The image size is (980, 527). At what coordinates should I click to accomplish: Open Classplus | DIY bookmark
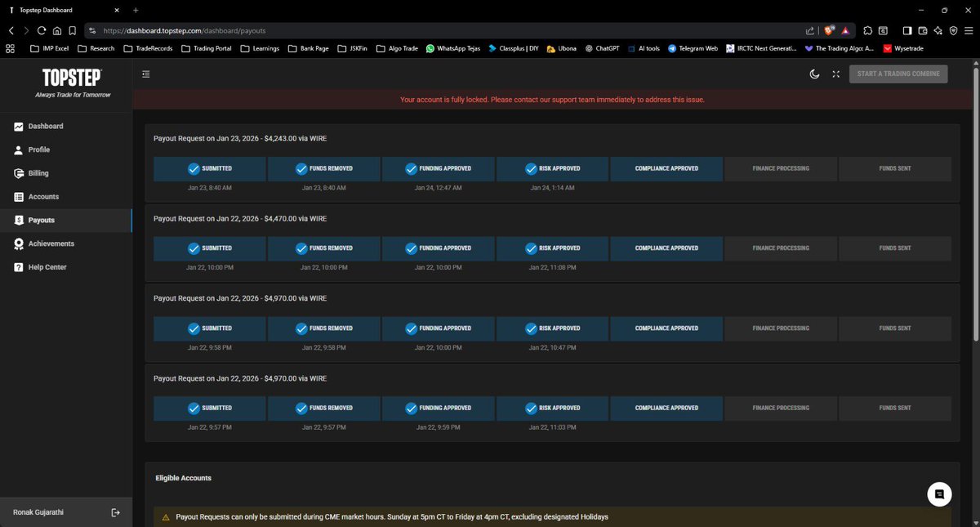(514, 48)
